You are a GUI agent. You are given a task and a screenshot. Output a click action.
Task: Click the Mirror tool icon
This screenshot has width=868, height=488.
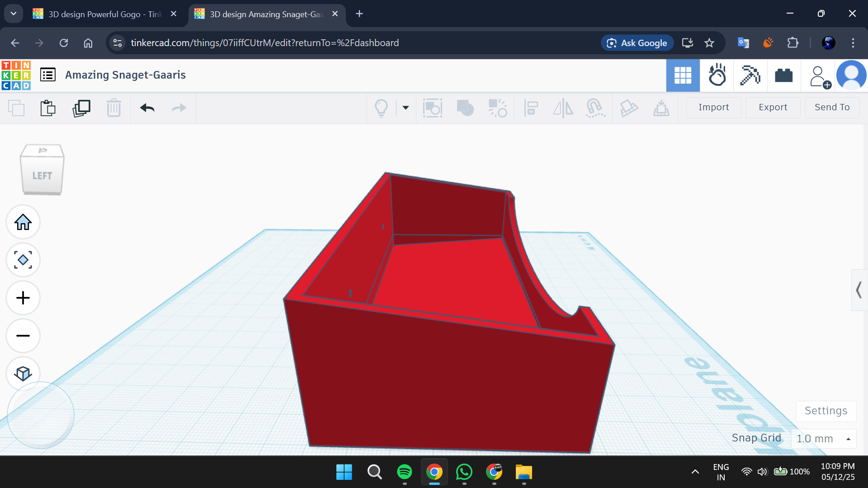click(563, 108)
